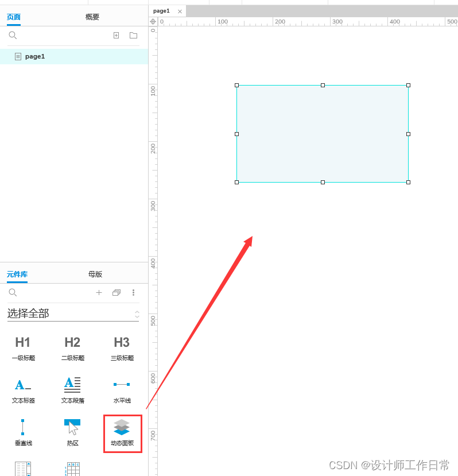Image resolution: width=458 pixels, height=476 pixels.
Task: Open the pages panel search icon
Action: [x=13, y=36]
